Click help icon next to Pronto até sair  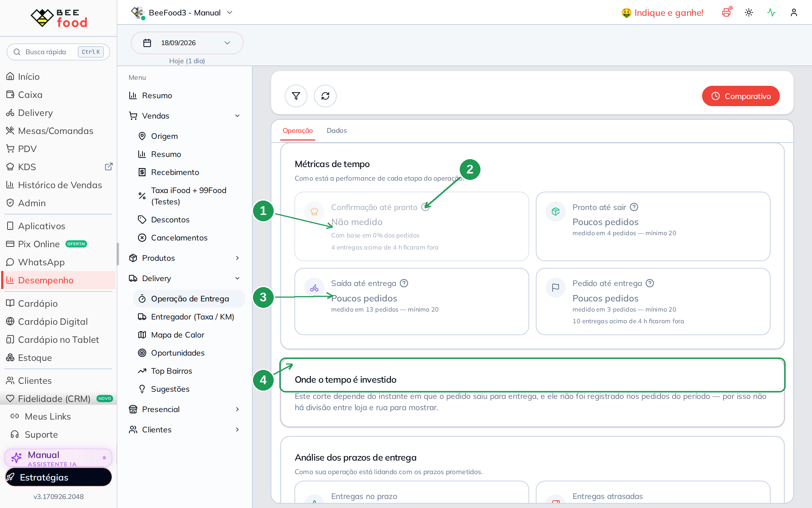tap(634, 207)
